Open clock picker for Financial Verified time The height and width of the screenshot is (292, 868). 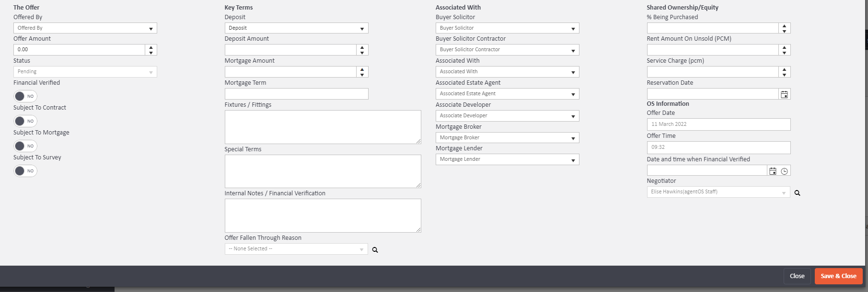click(784, 171)
